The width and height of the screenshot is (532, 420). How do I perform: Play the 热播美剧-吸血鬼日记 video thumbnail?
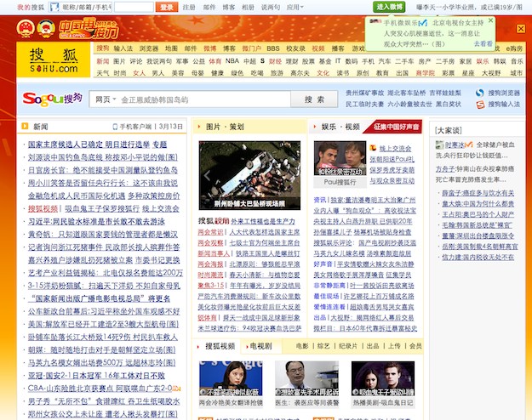383,378
